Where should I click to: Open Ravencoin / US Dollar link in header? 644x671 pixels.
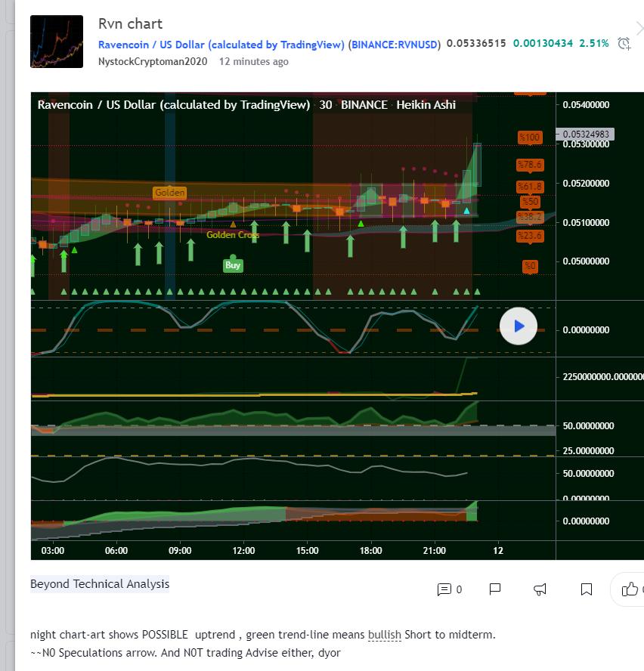tap(221, 44)
